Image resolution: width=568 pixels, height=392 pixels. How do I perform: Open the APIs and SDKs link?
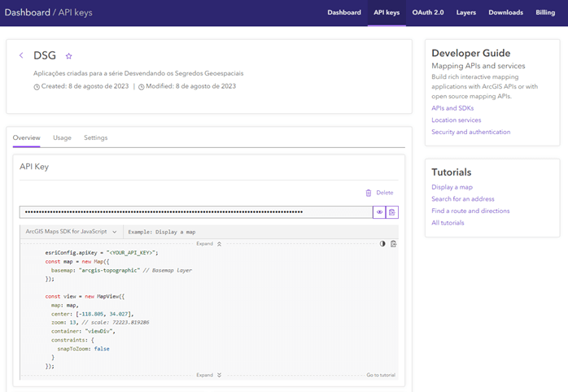click(452, 107)
